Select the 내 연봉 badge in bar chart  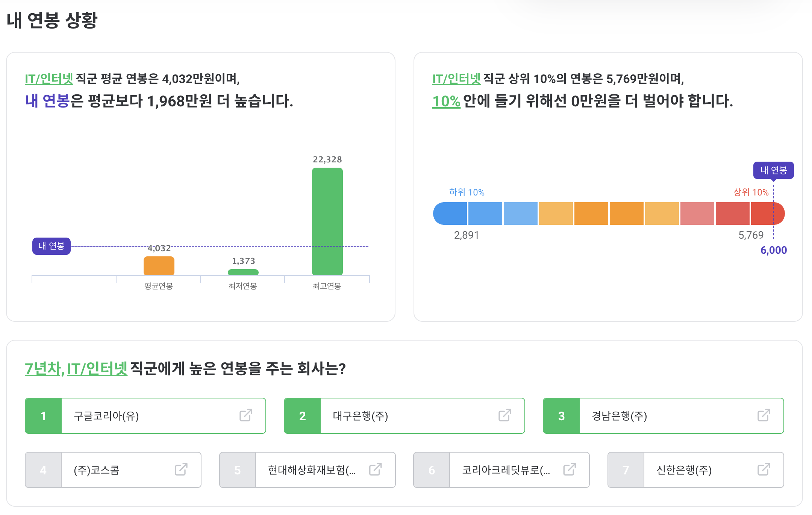52,247
